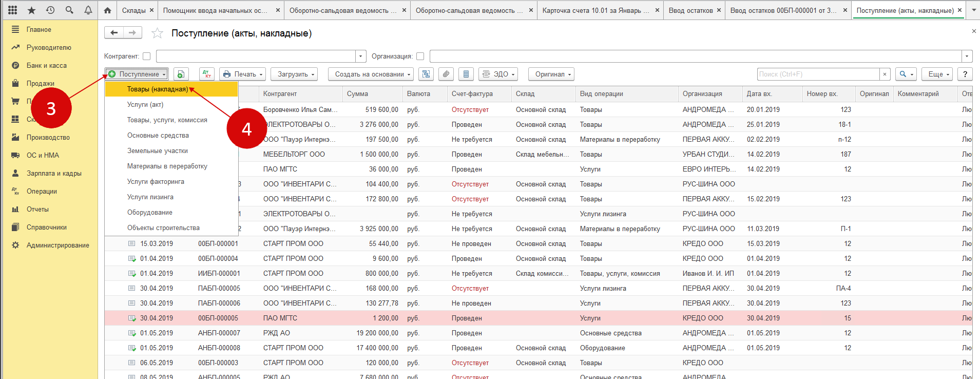Select Услуги лизинга menu item
This screenshot has height=379, width=980.
point(171,197)
